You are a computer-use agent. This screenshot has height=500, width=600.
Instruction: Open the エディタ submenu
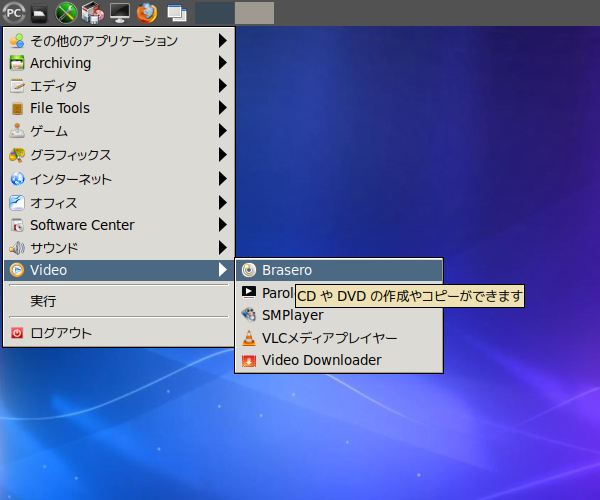(119, 86)
